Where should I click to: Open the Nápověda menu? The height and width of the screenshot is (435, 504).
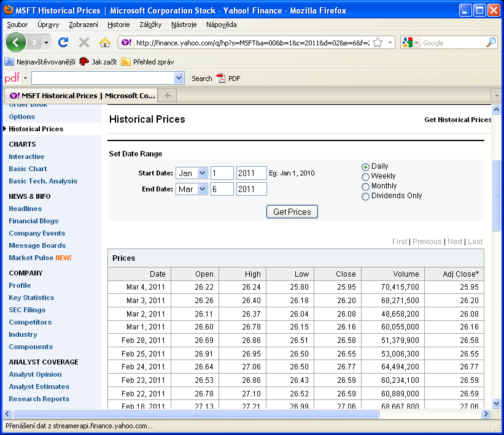point(222,25)
